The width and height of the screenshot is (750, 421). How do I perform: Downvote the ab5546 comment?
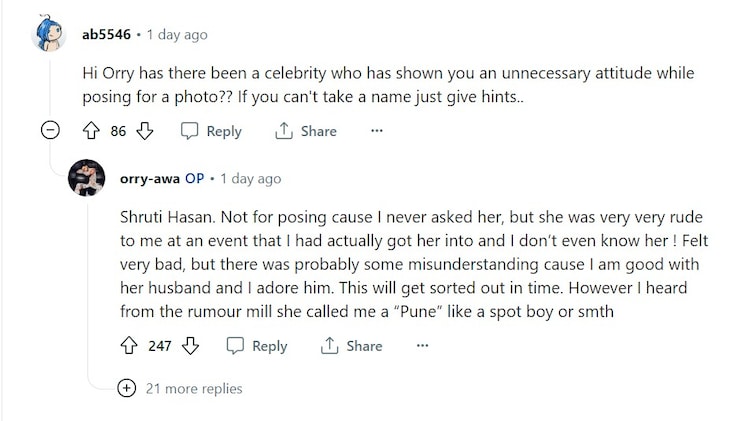tap(145, 131)
